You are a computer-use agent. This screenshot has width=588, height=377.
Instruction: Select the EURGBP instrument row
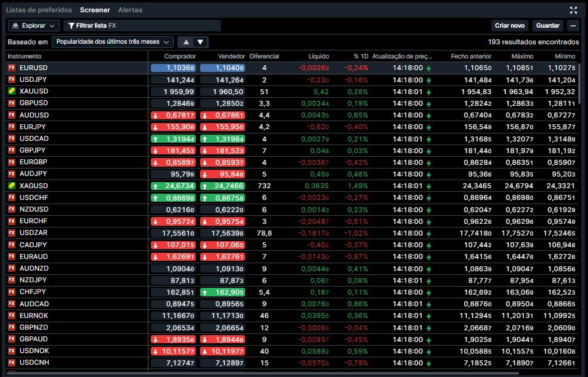click(292, 162)
